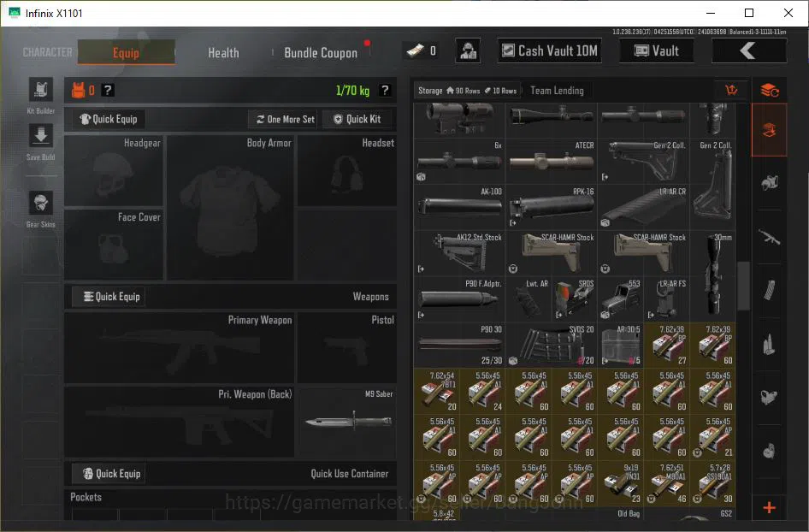Select the grenade category sidebar icon

770,451
